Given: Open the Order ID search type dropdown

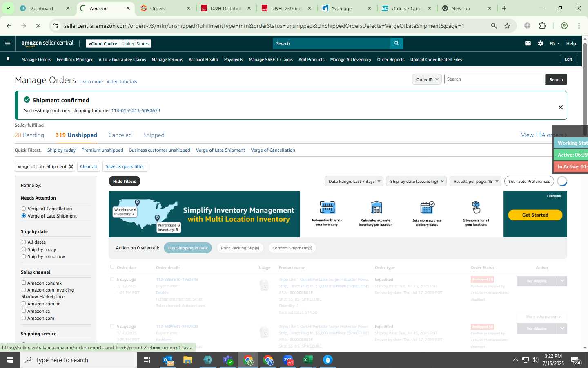Looking at the screenshot, I should [427, 79].
